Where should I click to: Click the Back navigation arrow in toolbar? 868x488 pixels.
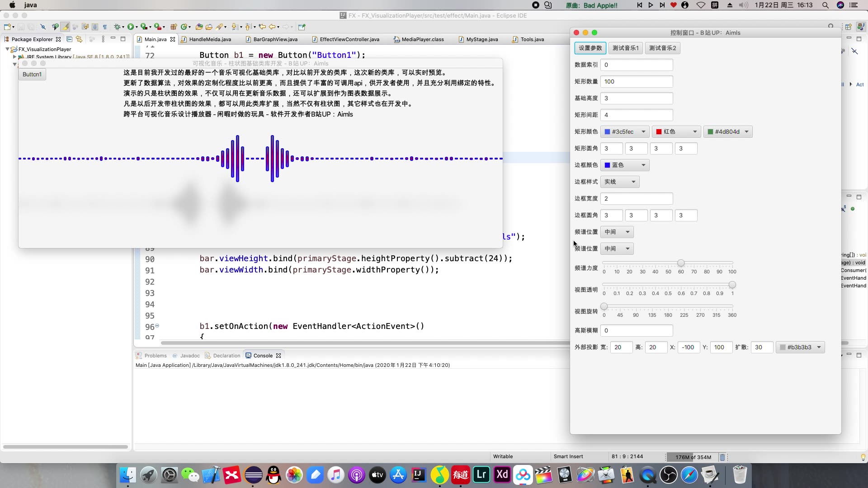[x=272, y=27]
